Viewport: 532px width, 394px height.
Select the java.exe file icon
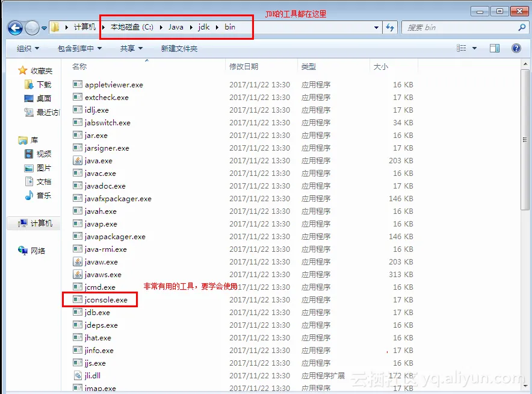[x=78, y=160]
